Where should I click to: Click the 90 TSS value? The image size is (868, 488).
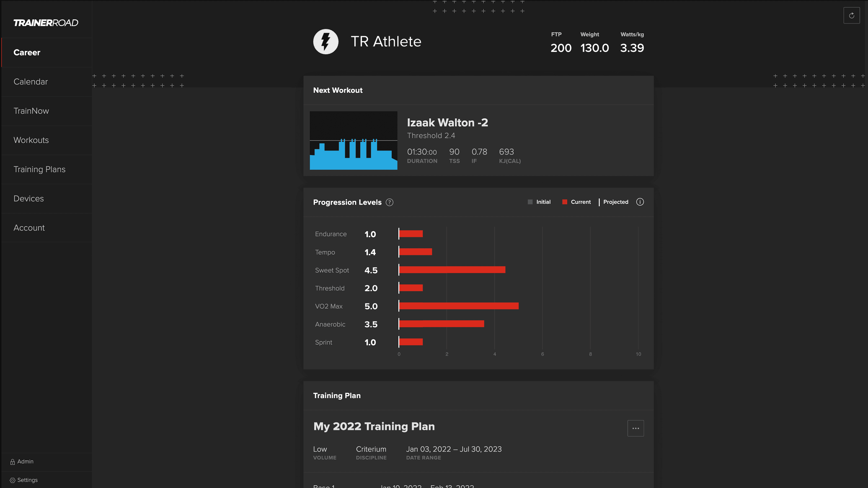pyautogui.click(x=454, y=152)
